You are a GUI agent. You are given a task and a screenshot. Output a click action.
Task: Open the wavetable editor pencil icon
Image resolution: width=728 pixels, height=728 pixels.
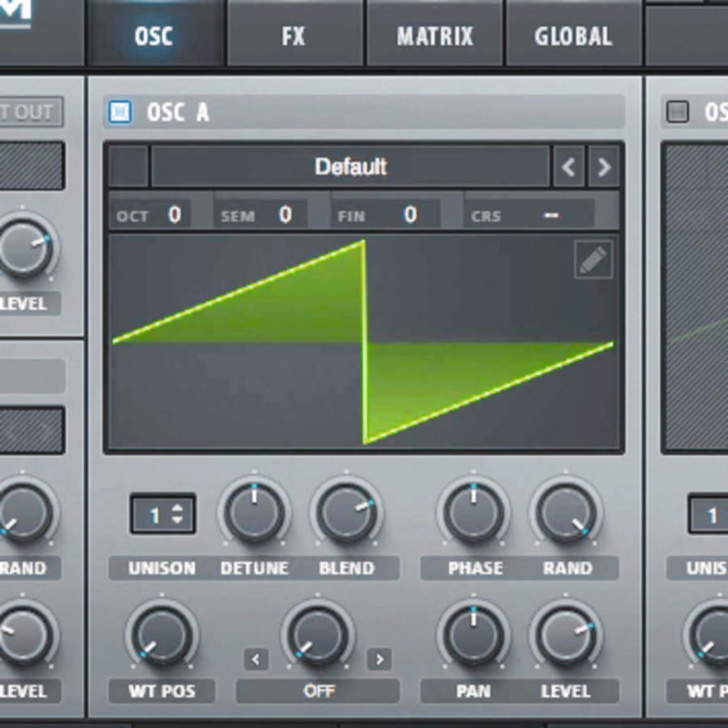tap(594, 259)
